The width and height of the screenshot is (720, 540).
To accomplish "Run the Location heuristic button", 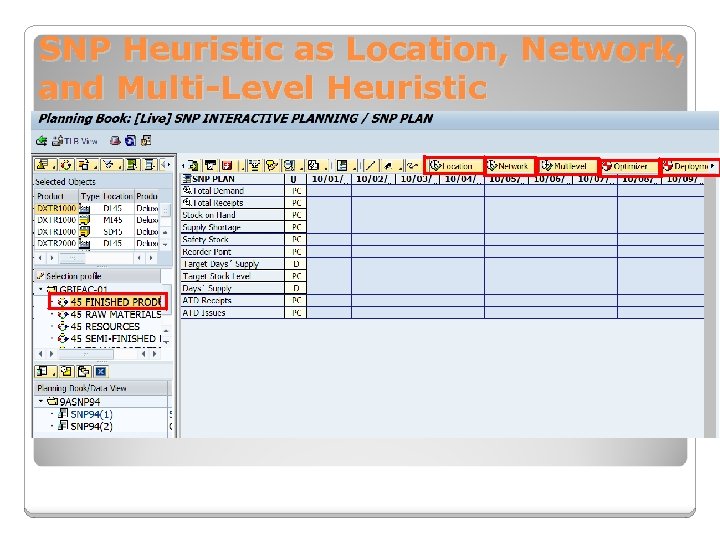I will (454, 166).
